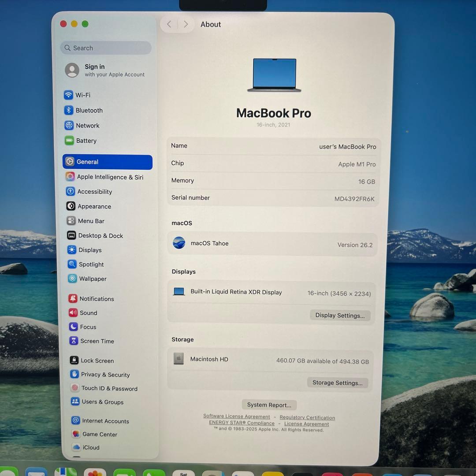Click the MacBook Pro laptop image
476x476 pixels.
pyautogui.click(x=275, y=75)
